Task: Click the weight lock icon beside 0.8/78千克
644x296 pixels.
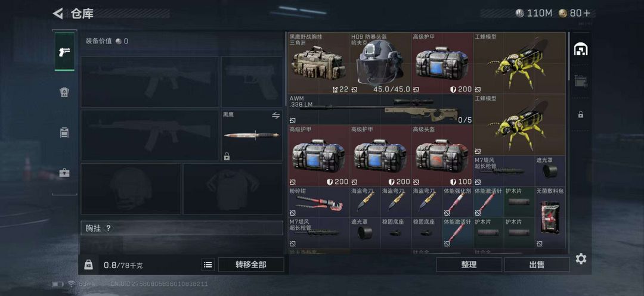Action: (88, 265)
